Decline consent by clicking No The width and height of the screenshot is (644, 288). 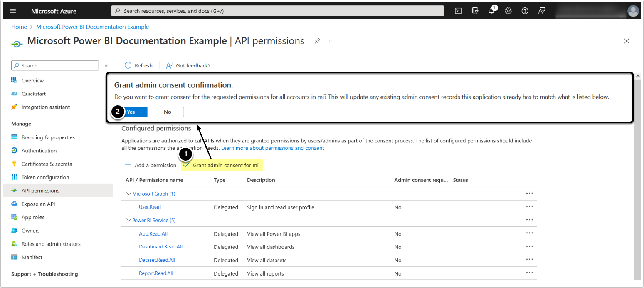[x=167, y=112]
